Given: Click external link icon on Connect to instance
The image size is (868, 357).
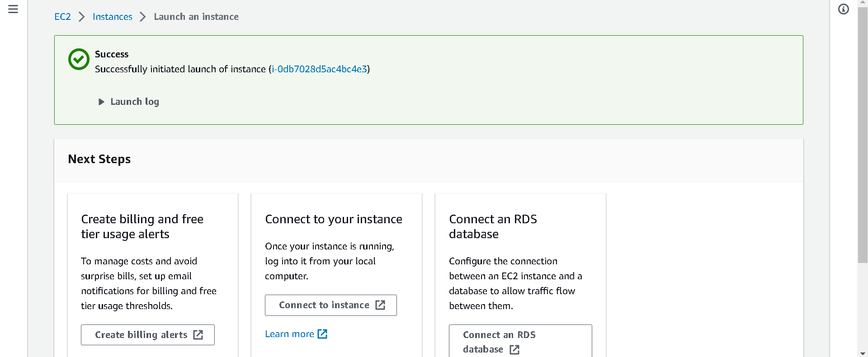Looking at the screenshot, I should click(380, 305).
